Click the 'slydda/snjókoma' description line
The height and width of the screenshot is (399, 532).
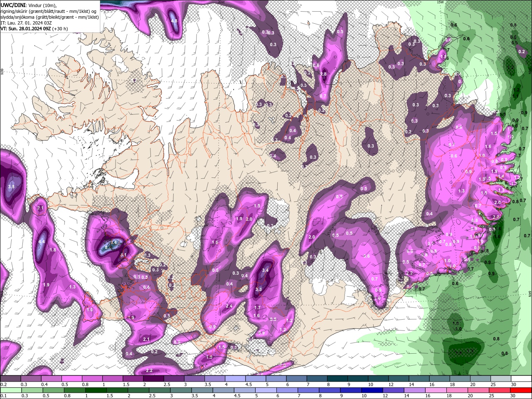click(49, 17)
